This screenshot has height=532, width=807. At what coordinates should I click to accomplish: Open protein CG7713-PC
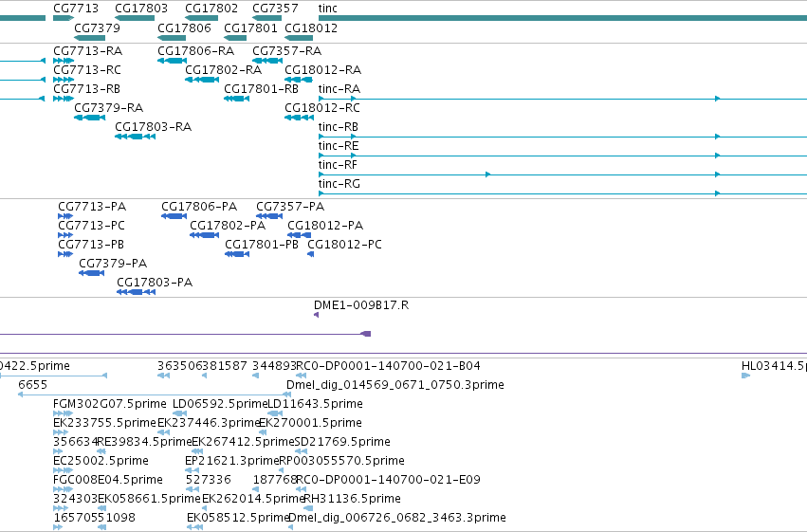pos(91,226)
